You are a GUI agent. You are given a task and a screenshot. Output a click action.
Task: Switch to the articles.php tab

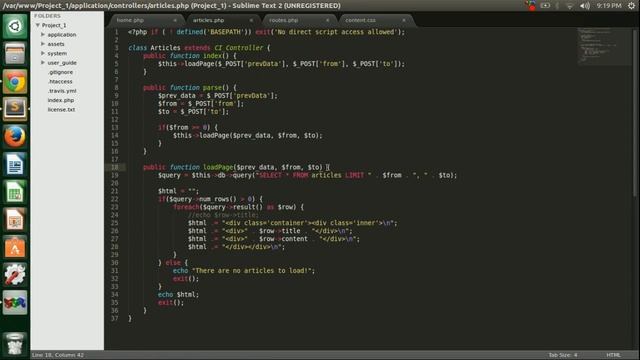coord(209,20)
